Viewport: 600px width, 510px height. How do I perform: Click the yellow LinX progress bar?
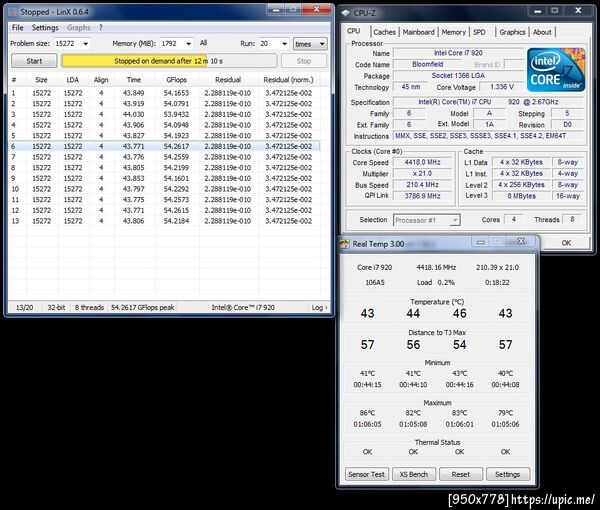pos(169,61)
